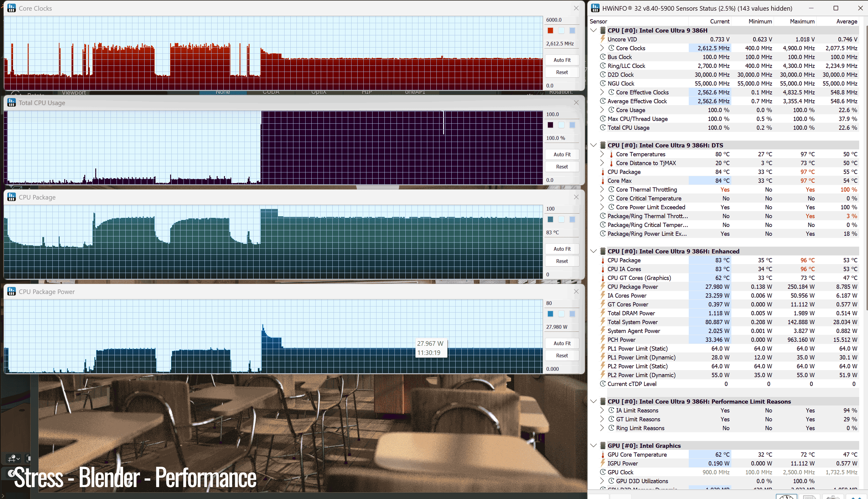Click thermometer icon beside CPU GT Cores (Graphics)
Image resolution: width=868 pixels, height=499 pixels.
pos(603,278)
